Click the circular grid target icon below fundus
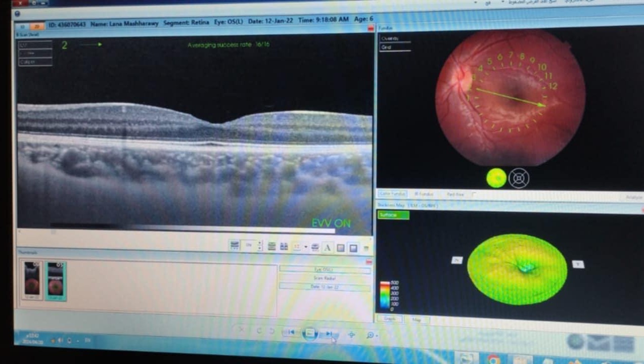644x364 pixels. coord(519,178)
